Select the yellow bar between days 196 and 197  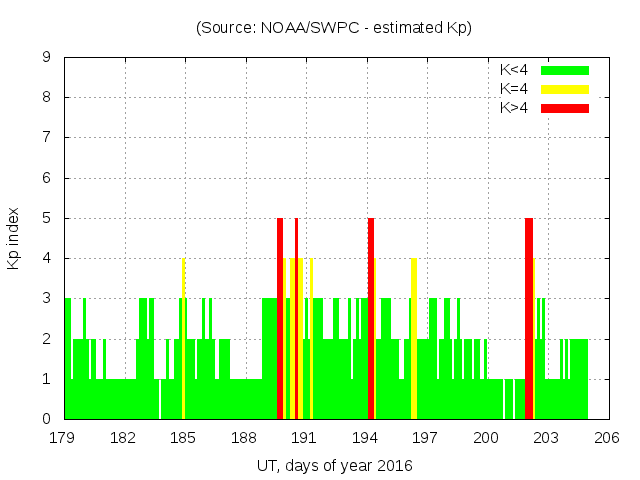(414, 338)
